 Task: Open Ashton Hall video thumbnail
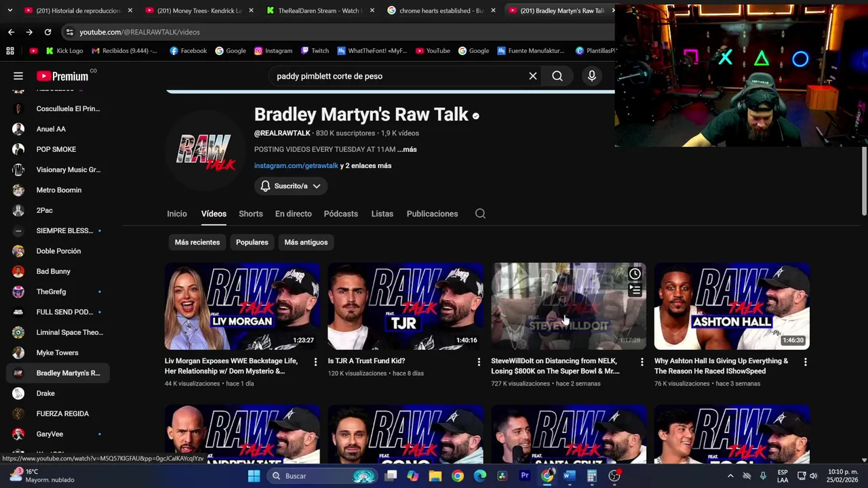(x=732, y=306)
